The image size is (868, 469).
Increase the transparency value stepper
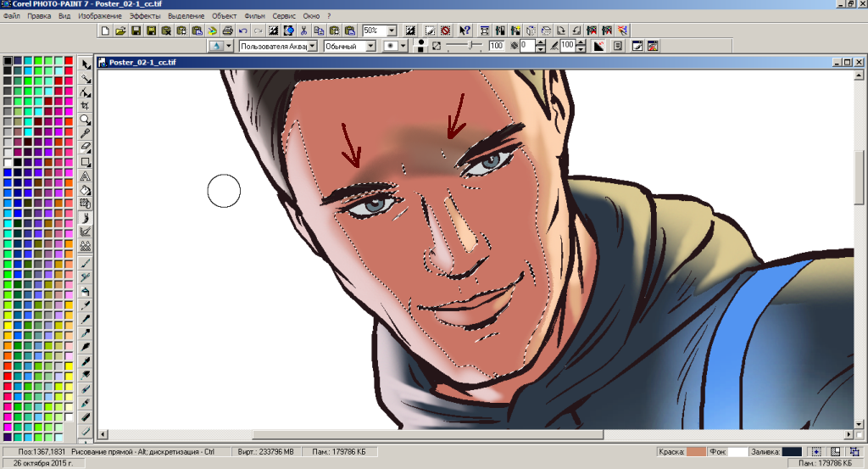541,43
